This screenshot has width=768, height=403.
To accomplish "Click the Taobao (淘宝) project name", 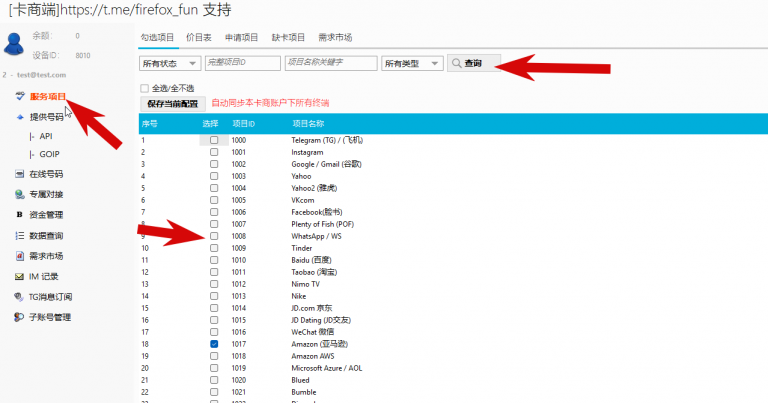I will (314, 272).
